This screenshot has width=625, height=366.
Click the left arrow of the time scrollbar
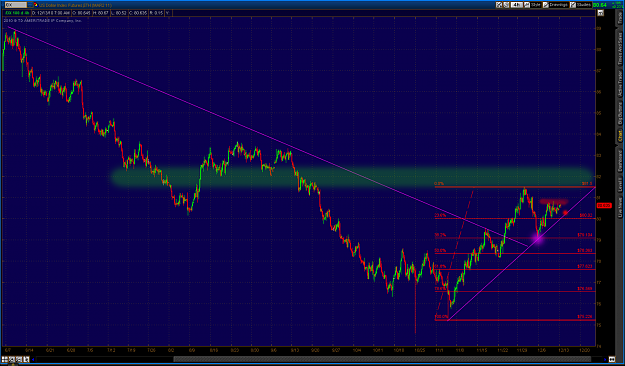pos(33,359)
